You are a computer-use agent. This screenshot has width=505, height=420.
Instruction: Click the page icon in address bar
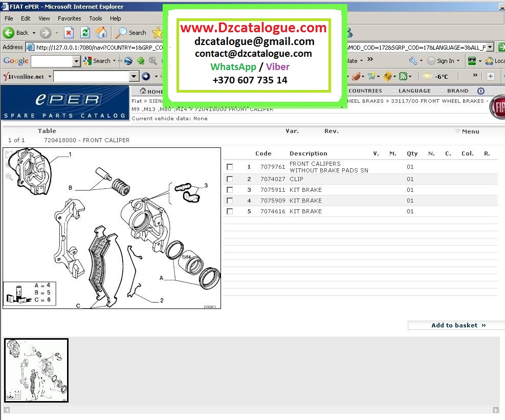pos(30,48)
